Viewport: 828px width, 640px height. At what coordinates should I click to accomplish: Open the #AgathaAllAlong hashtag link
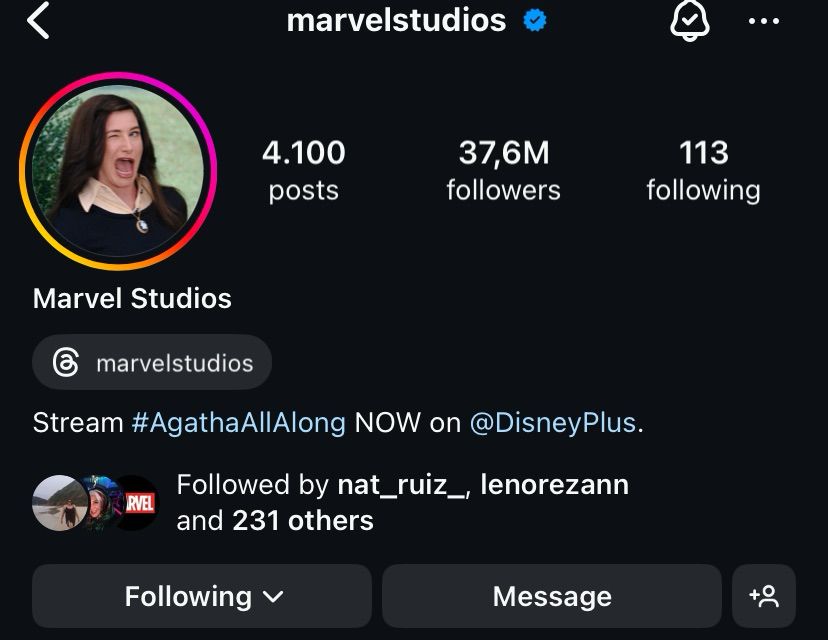click(238, 422)
